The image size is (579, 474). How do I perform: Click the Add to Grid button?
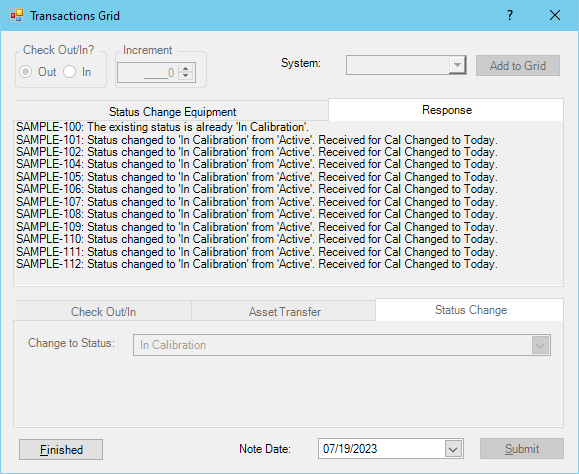(x=518, y=66)
